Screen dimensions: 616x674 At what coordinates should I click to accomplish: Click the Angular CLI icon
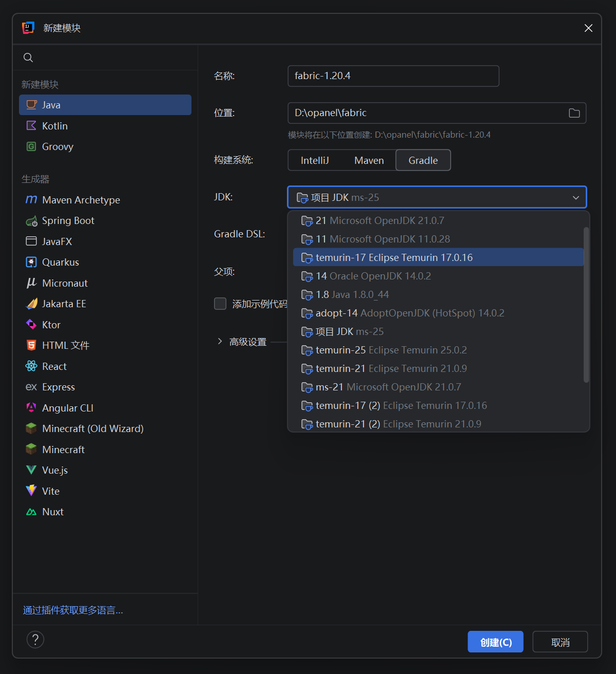[x=31, y=408]
